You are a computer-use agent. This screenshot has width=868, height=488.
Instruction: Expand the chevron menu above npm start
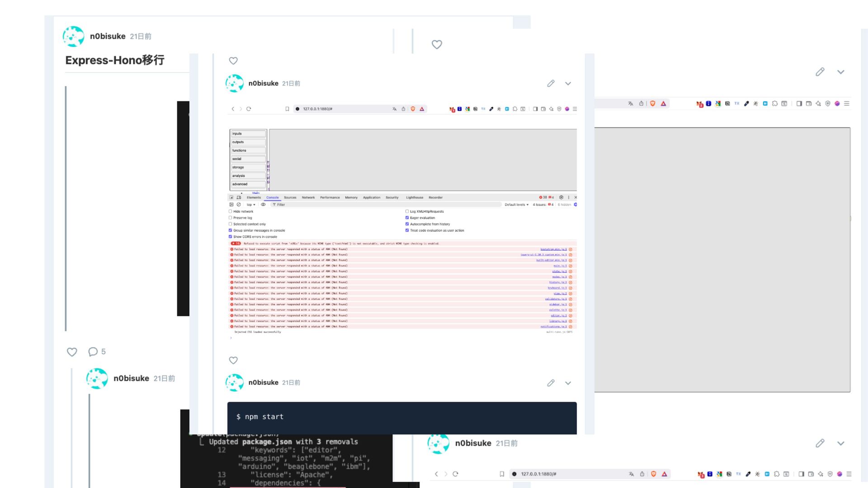coord(568,383)
